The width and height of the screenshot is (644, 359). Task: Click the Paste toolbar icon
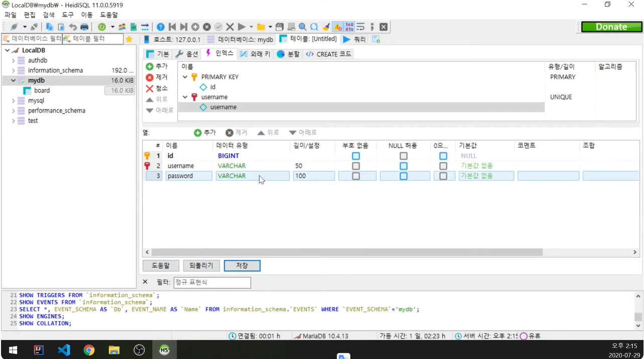61,27
